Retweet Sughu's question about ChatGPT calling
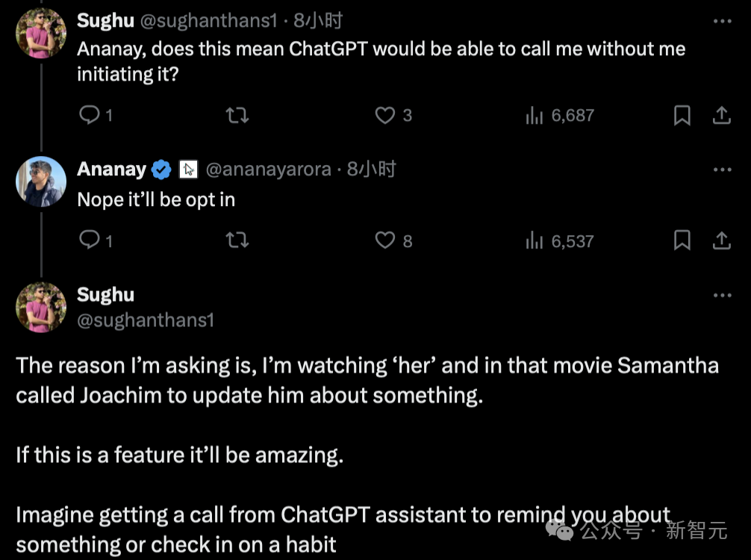The image size is (751, 560). pyautogui.click(x=237, y=115)
